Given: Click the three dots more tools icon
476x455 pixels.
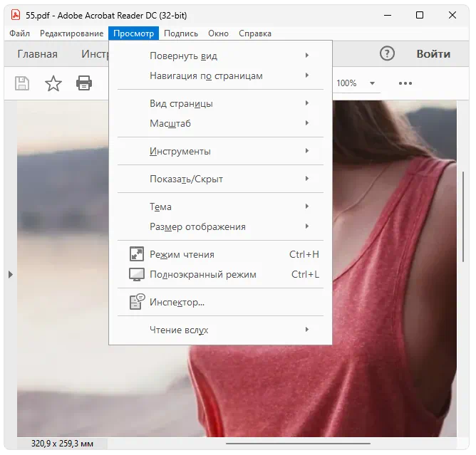Looking at the screenshot, I should tap(405, 83).
